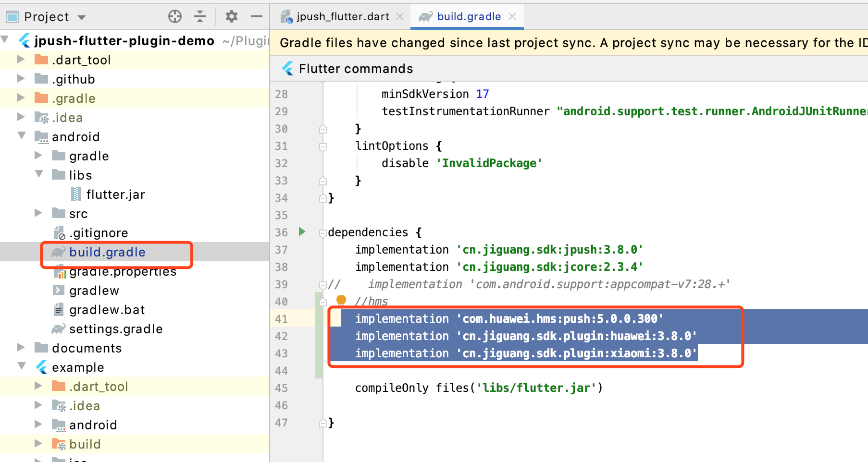Image resolution: width=868 pixels, height=462 pixels.
Task: Click the compileOnly files line
Action: 479,388
